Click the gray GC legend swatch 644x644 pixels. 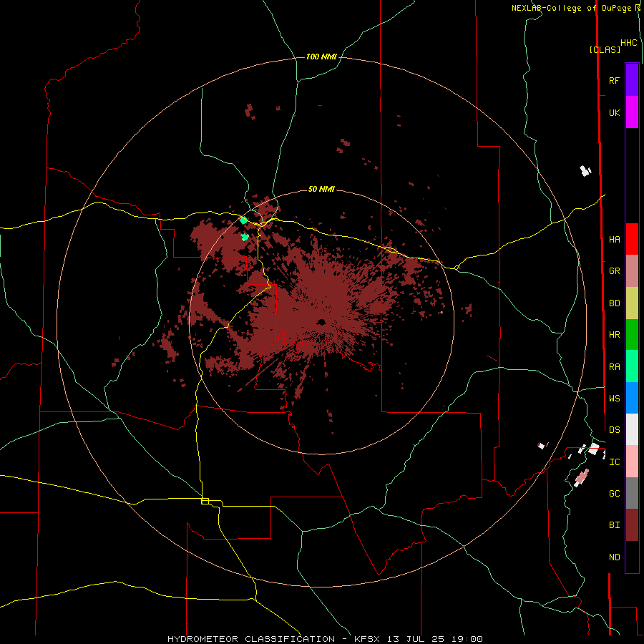click(632, 493)
